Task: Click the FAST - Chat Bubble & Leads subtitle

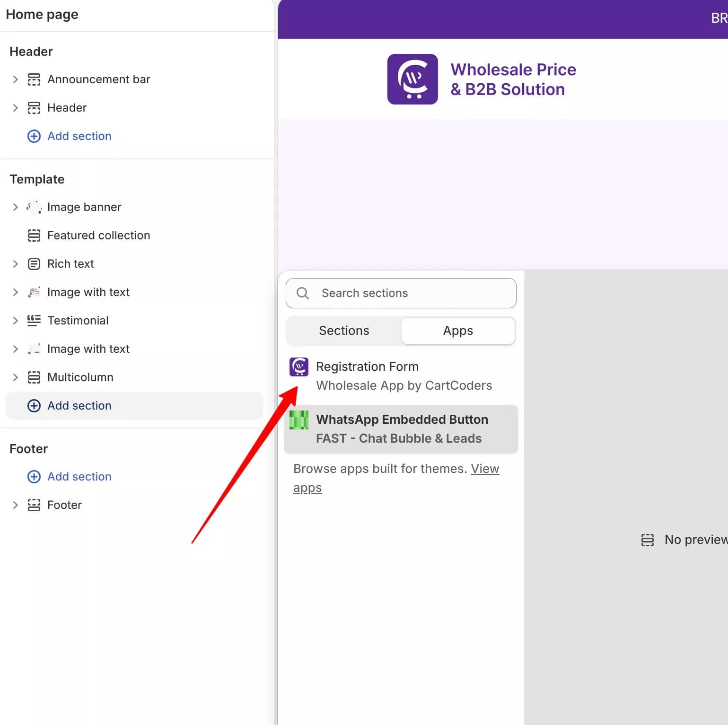Action: point(399,438)
